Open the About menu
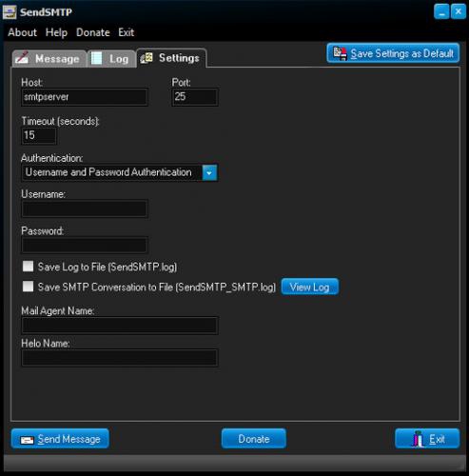Viewport: 469px width, 476px height. pyautogui.click(x=22, y=32)
